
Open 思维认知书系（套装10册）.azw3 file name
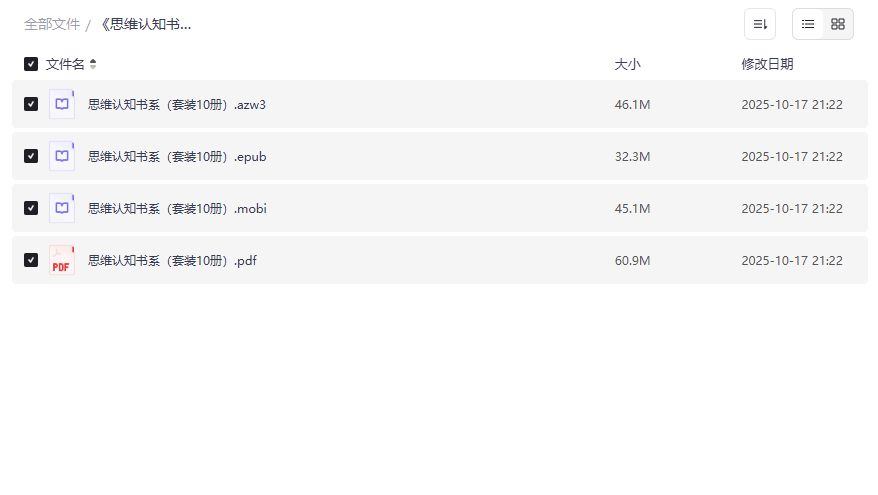point(177,104)
